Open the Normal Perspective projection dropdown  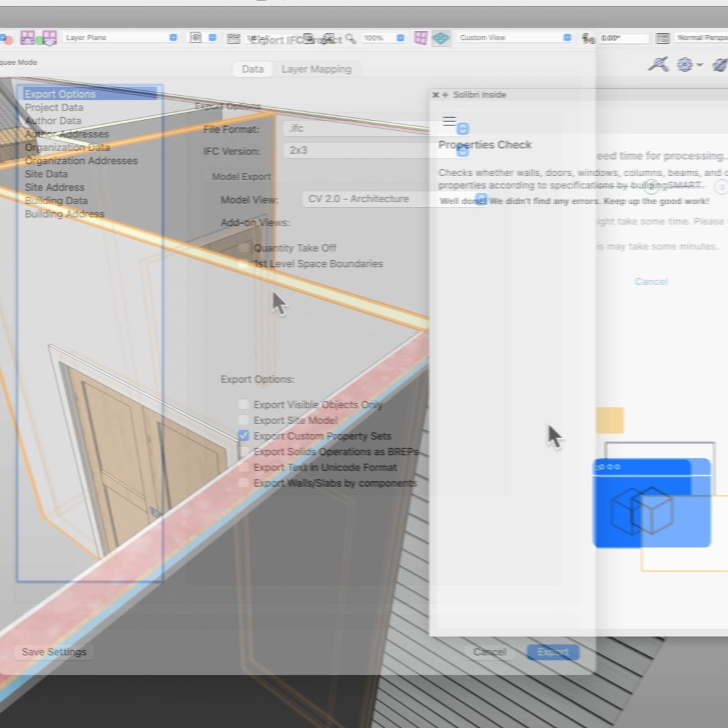[x=701, y=38]
